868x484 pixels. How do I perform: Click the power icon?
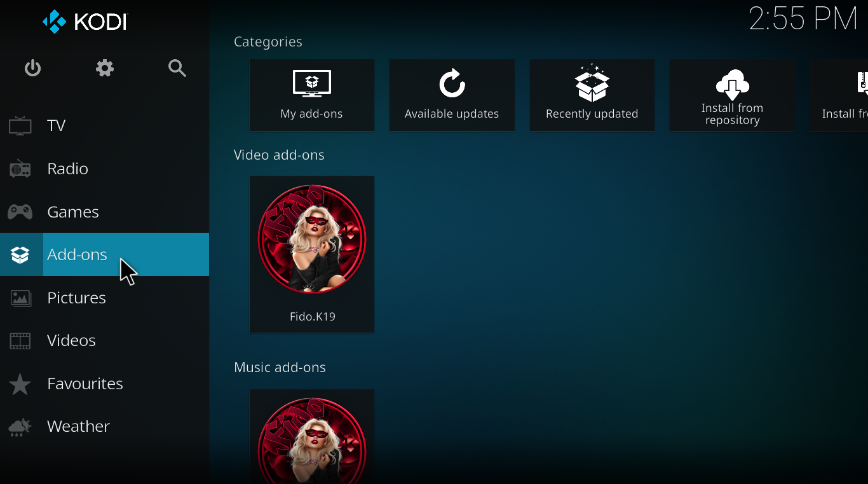point(32,68)
